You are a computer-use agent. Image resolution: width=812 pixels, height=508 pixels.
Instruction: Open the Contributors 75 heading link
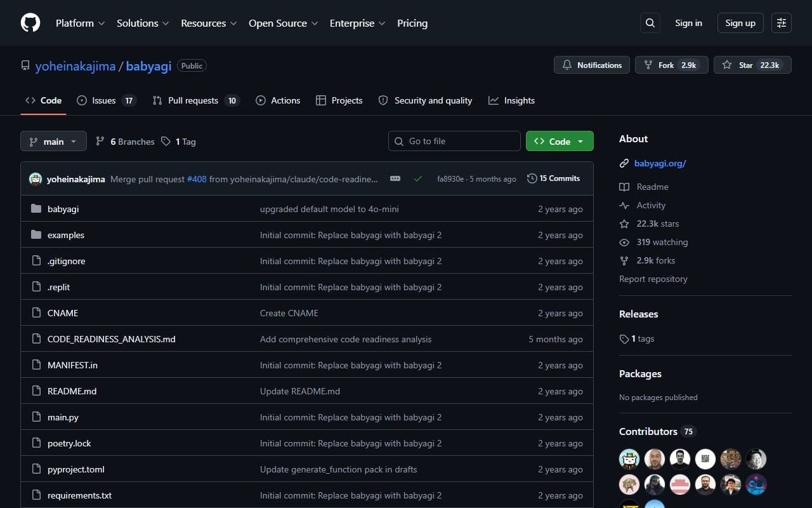click(657, 431)
